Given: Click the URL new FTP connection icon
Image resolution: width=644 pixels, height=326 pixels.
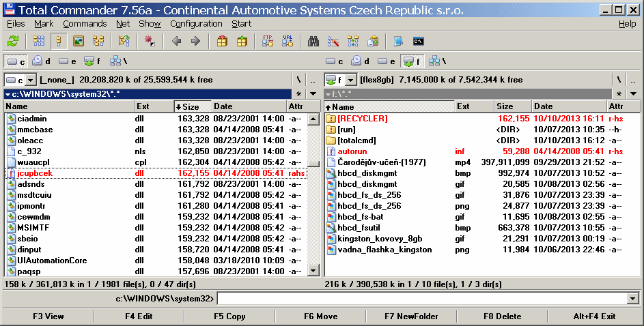Looking at the screenshot, I should tap(287, 41).
